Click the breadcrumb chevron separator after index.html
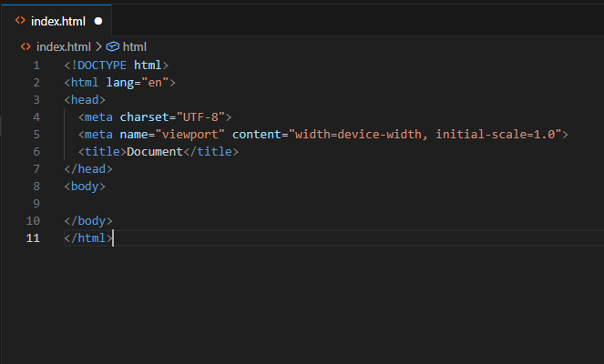 98,46
